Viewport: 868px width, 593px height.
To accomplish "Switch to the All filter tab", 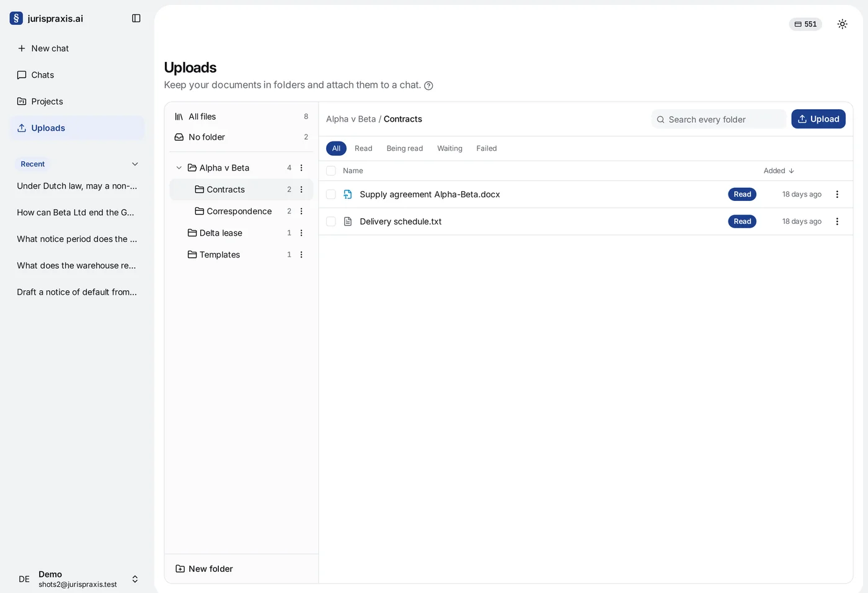I will click(x=336, y=148).
